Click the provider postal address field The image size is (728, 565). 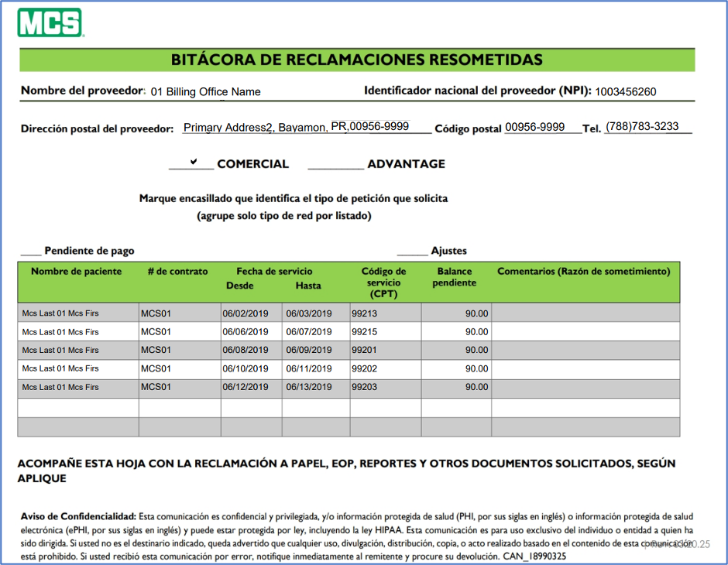coord(296,127)
